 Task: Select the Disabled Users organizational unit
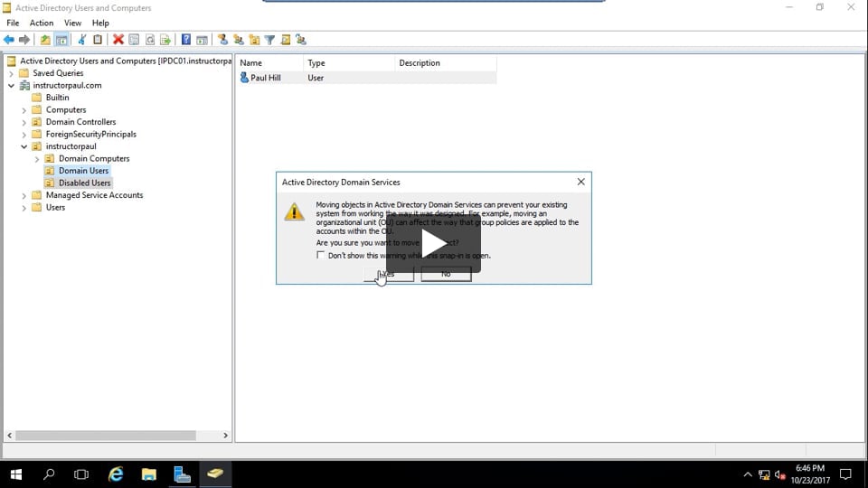(84, 183)
